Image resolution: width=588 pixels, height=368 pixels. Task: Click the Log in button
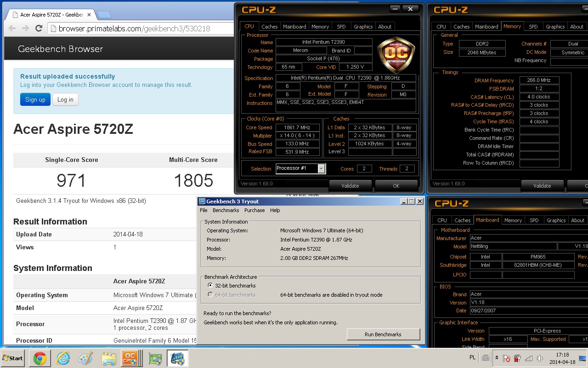coord(65,99)
